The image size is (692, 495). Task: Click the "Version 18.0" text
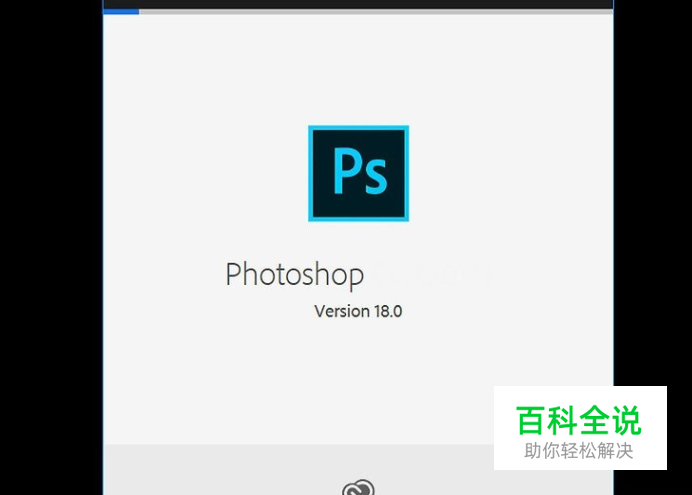(358, 311)
